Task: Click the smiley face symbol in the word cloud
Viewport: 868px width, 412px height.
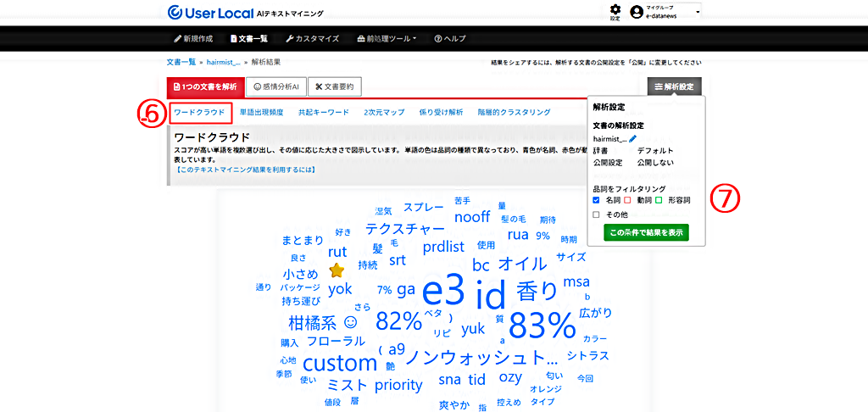Action: [351, 322]
